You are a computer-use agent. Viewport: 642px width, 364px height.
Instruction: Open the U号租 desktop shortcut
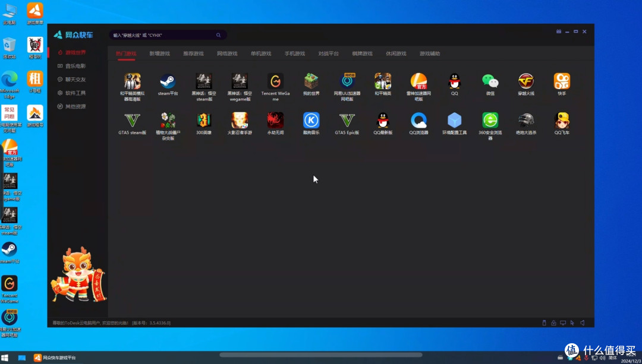point(35,82)
